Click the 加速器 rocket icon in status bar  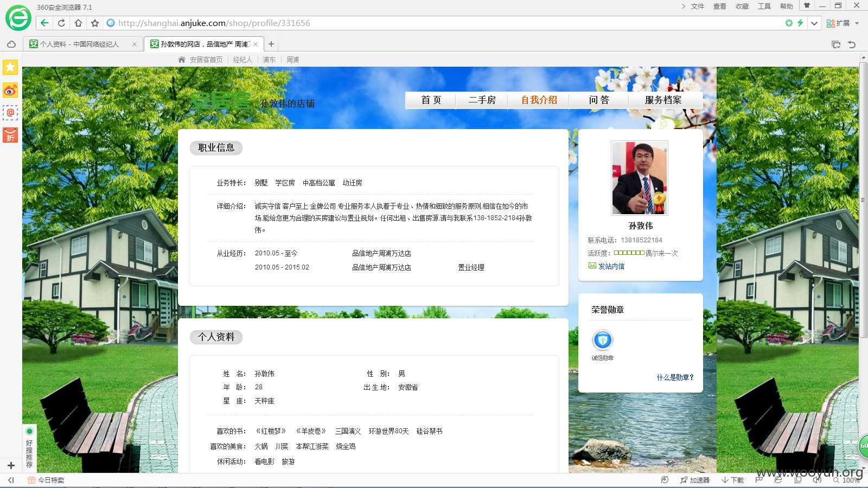pyautogui.click(x=695, y=480)
